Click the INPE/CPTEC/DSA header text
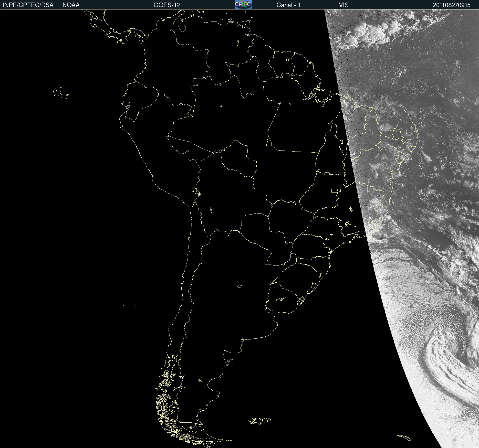479x448 pixels. tap(28, 5)
